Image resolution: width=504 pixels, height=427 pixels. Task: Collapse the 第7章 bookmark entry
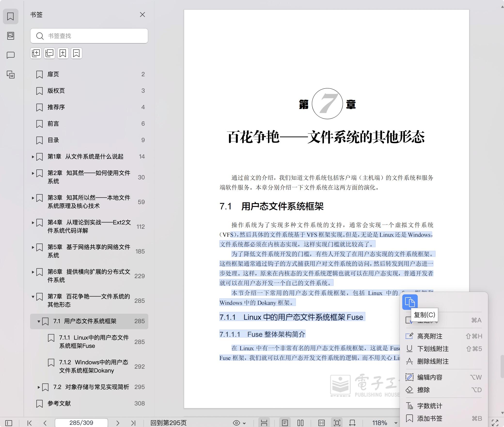tap(33, 297)
